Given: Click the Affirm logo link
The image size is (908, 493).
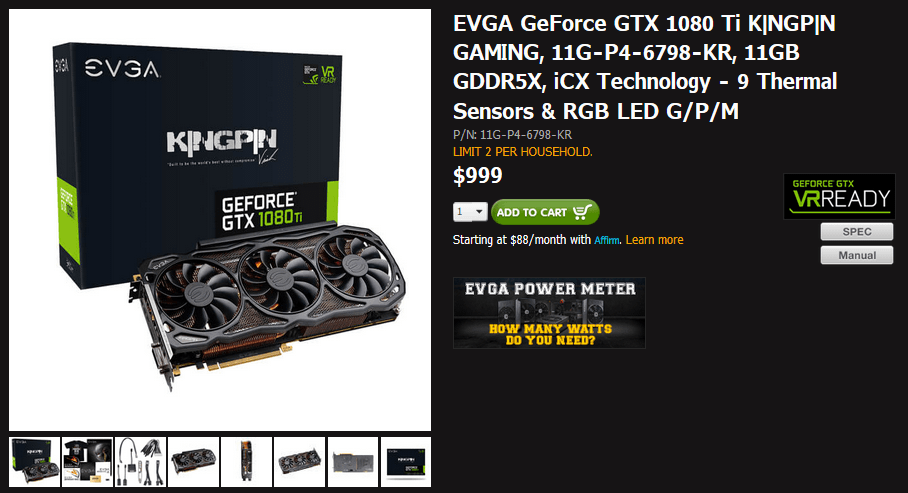Looking at the screenshot, I should pos(607,240).
